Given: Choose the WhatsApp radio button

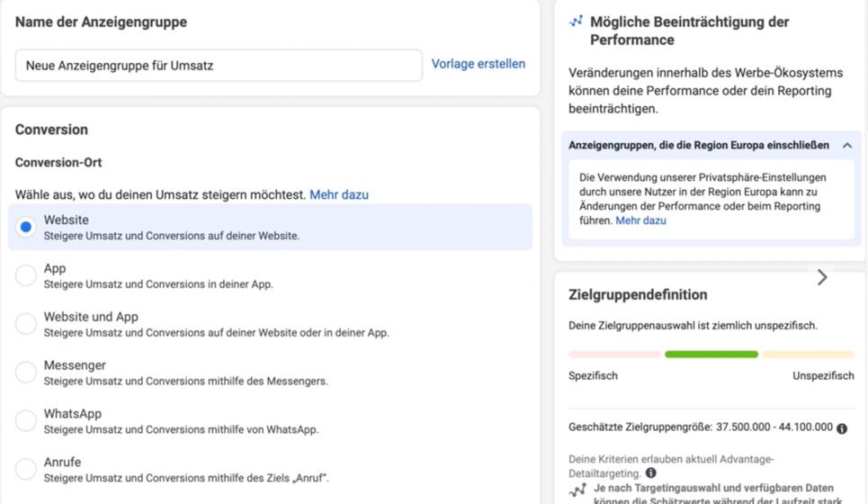Looking at the screenshot, I should (x=26, y=421).
